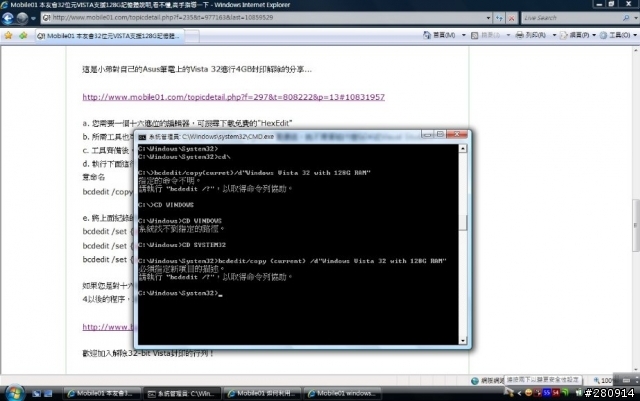Select the Mobile01 page tab
Image resolution: width=640 pixels, height=401 pixels.
[108, 36]
